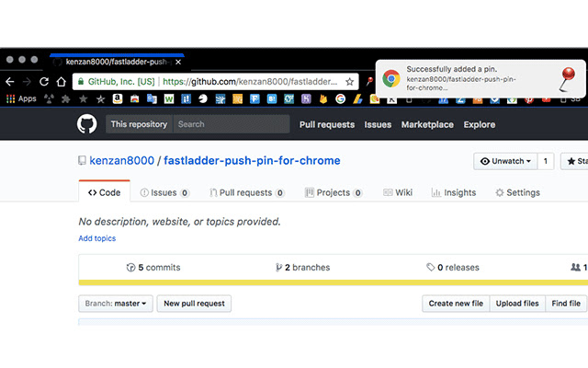Click the green padlock security icon
The height and width of the screenshot is (368, 588).
click(x=81, y=82)
